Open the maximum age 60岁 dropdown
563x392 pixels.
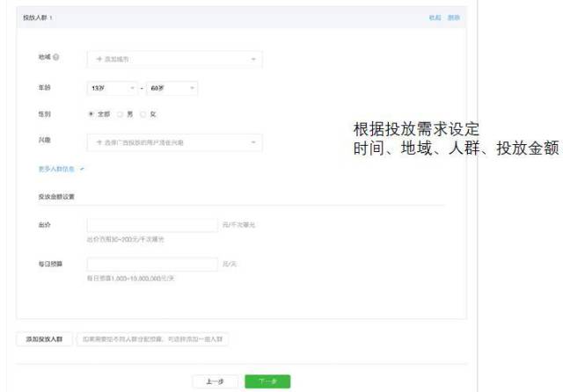point(172,88)
